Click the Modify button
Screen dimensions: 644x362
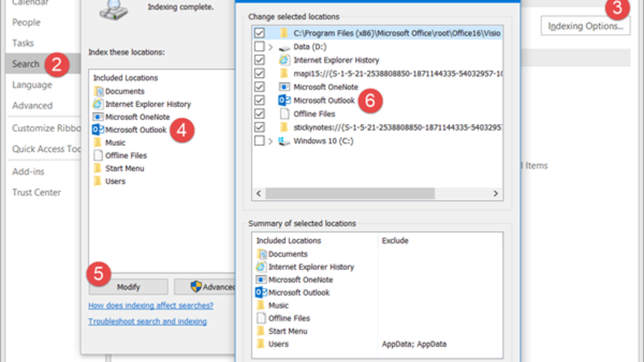[128, 287]
